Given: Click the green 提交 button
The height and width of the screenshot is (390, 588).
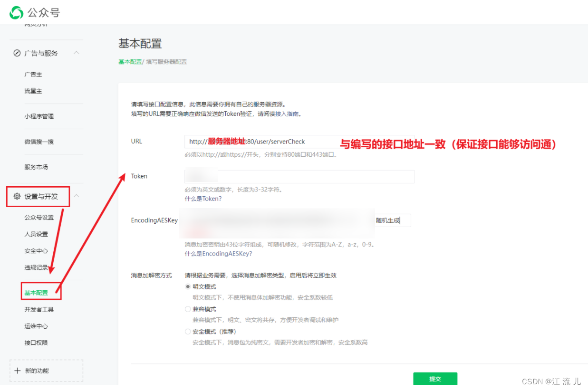Looking at the screenshot, I should (x=435, y=379).
